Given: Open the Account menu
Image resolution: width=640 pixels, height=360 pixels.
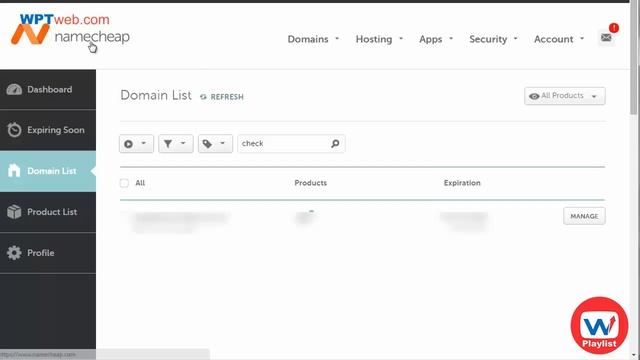Looking at the screenshot, I should [x=559, y=39].
